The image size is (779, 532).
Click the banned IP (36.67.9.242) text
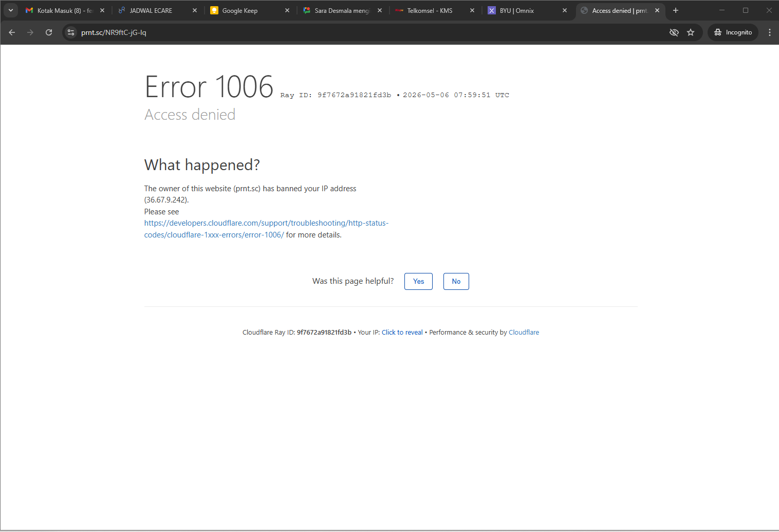(166, 200)
